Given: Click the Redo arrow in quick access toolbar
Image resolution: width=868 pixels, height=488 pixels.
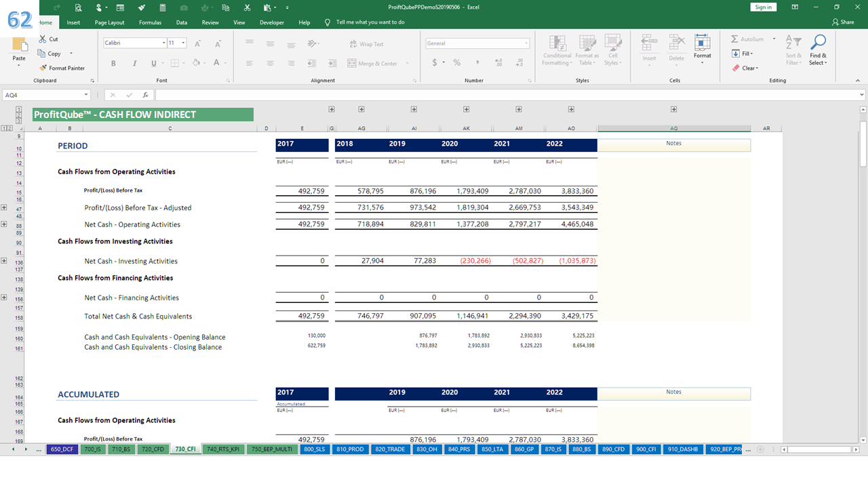Looking at the screenshot, I should click(57, 7).
